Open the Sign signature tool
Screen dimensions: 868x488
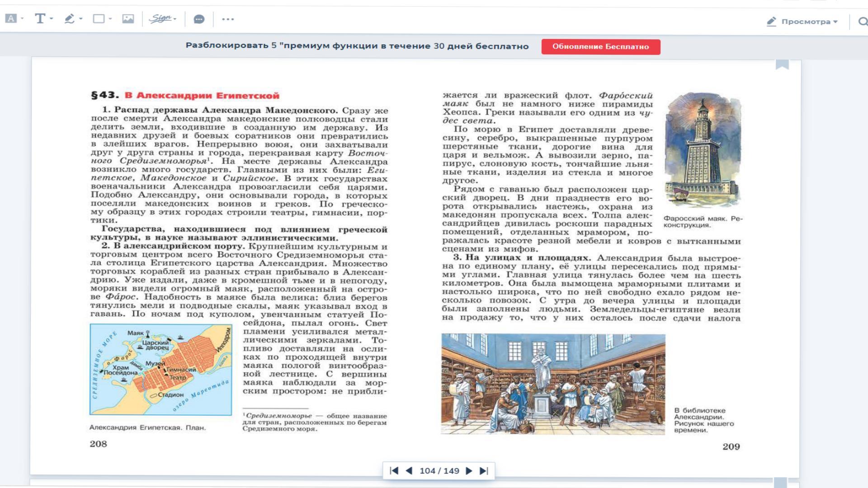pyautogui.click(x=160, y=19)
